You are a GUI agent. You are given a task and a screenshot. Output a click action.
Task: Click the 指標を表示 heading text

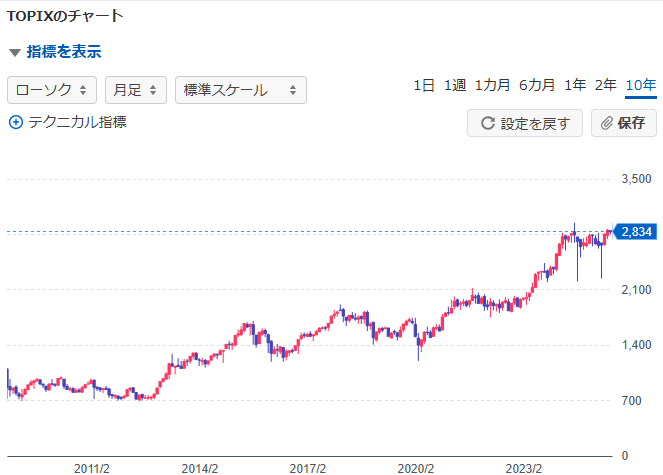[x=63, y=53]
